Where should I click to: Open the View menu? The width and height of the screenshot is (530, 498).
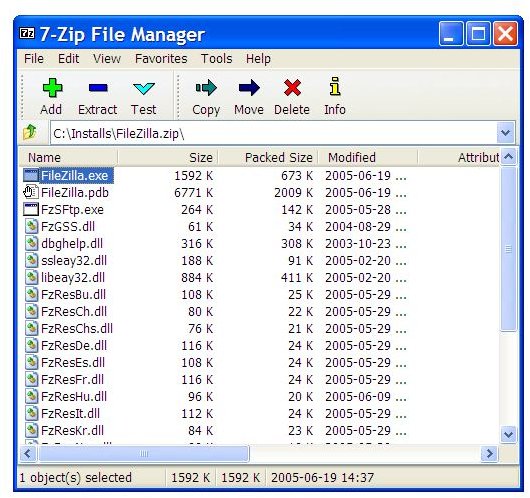[x=107, y=59]
